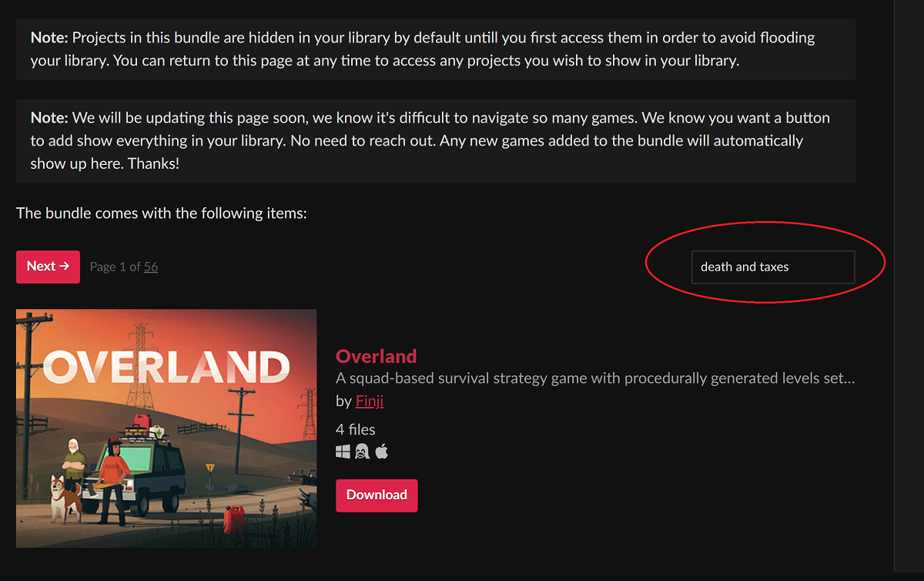The height and width of the screenshot is (581, 924).
Task: Click the note about hidden library projects
Action: [x=436, y=49]
